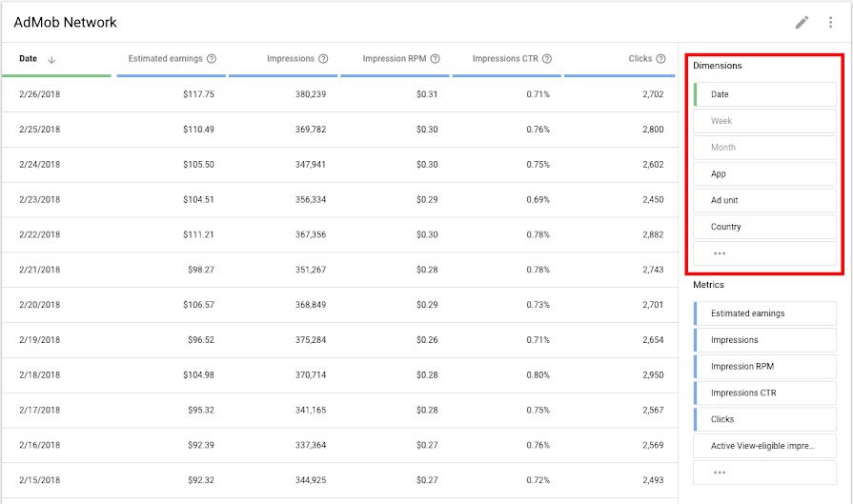853x504 pixels.
Task: Sort by Clicks column header
Action: [640, 59]
